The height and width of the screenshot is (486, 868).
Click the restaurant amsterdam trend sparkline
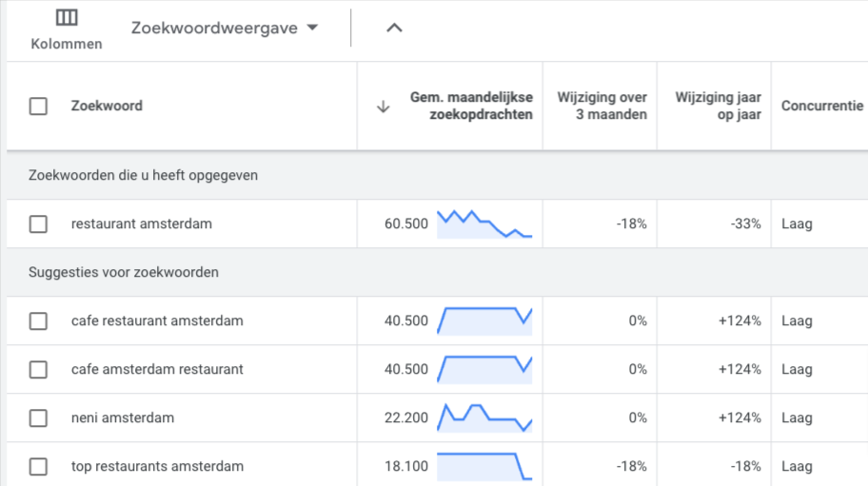(484, 224)
